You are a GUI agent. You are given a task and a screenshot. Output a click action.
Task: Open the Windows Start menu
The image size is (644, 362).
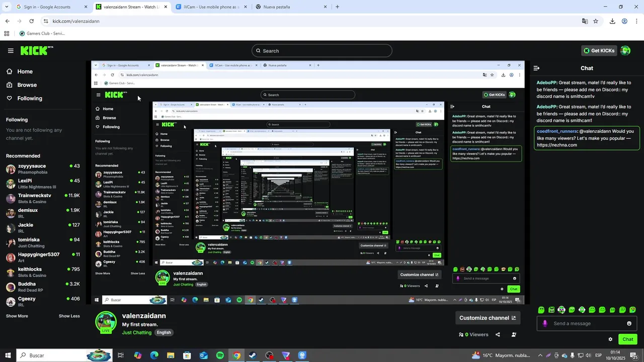tap(7, 355)
